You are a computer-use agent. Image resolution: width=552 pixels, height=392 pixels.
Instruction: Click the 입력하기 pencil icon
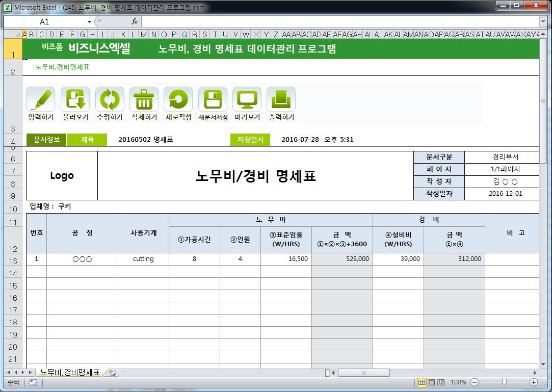pyautogui.click(x=41, y=99)
